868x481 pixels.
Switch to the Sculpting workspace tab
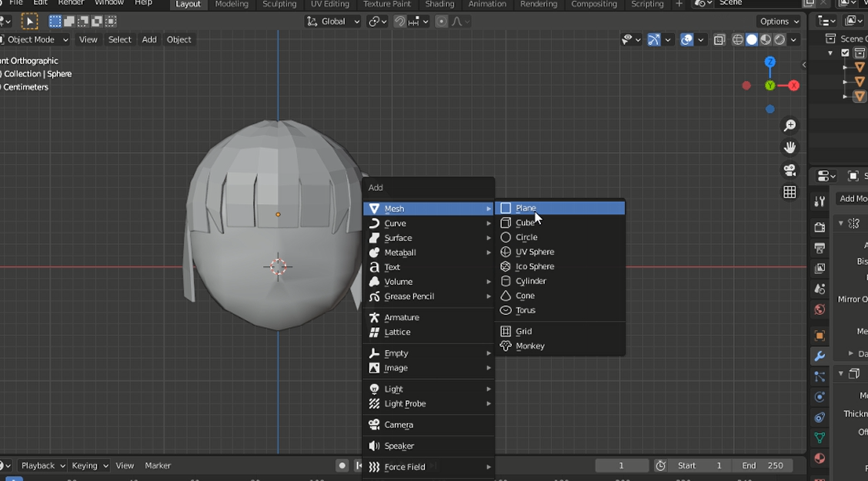(x=279, y=4)
